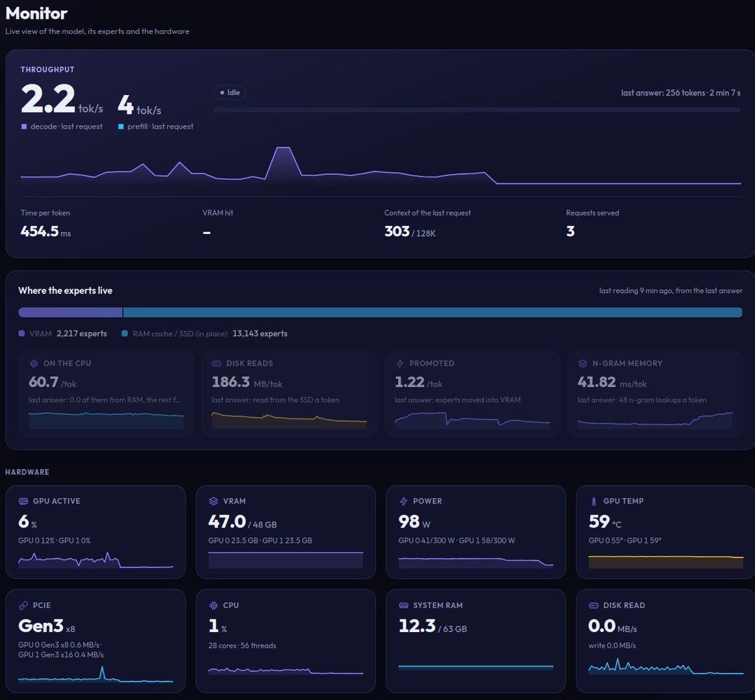Click the request progress bar under the Idle pill
Screen dimensions: 755x700
[477, 110]
